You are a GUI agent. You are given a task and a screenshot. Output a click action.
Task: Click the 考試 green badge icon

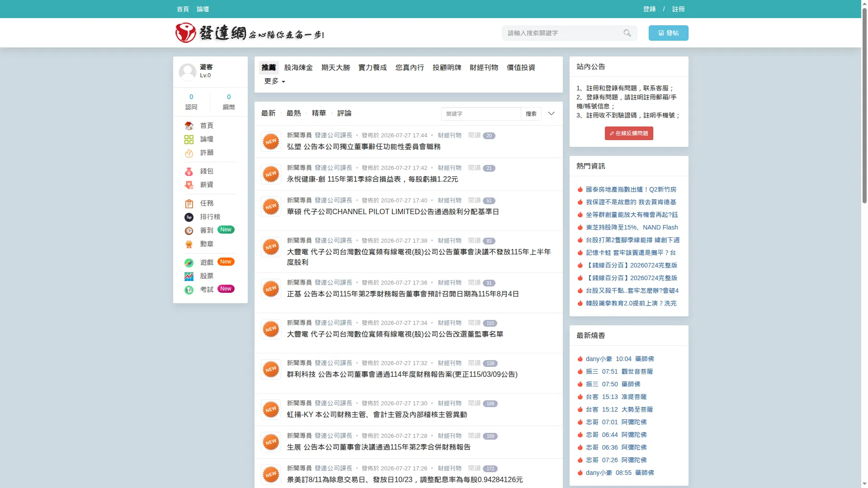pos(189,290)
